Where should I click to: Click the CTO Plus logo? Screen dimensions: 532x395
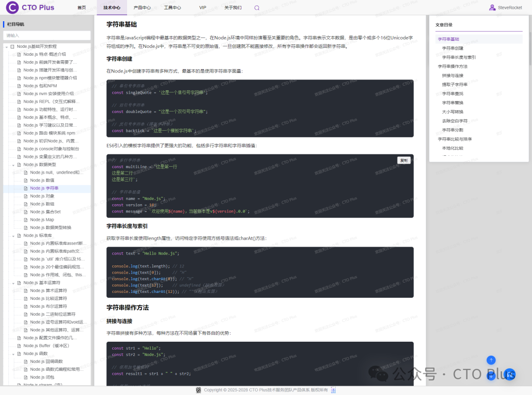pyautogui.click(x=30, y=7)
